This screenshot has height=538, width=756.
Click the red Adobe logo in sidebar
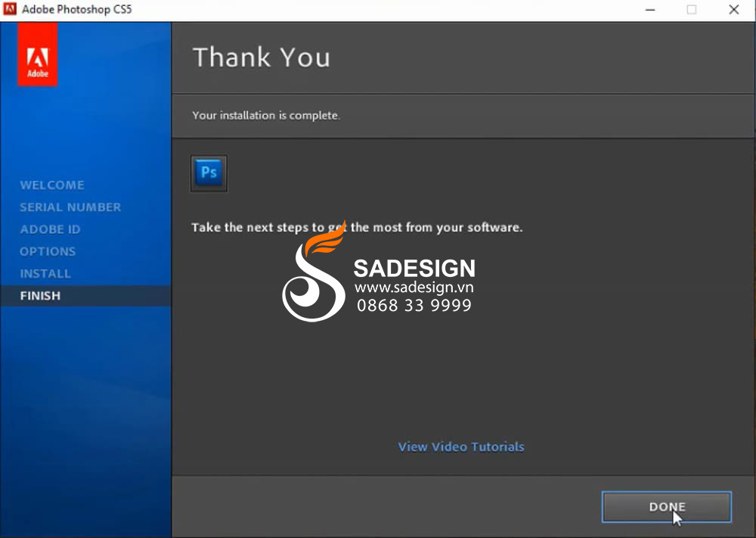pos(38,55)
